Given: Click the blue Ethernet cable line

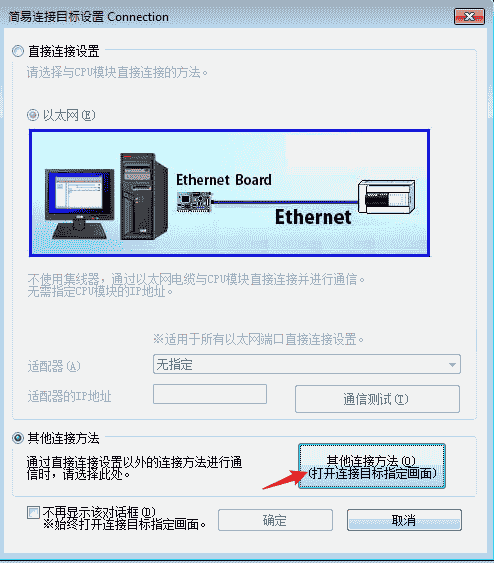Looking at the screenshot, I should 286,202.
